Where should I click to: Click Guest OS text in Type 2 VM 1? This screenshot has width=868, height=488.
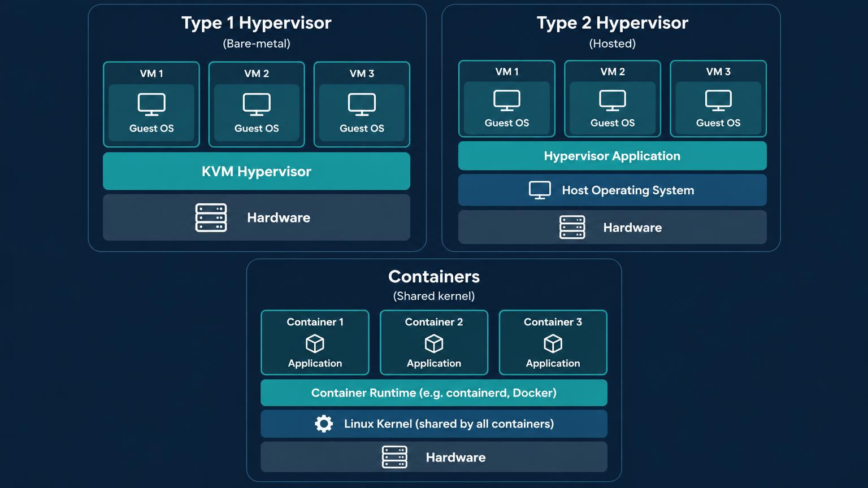(507, 123)
